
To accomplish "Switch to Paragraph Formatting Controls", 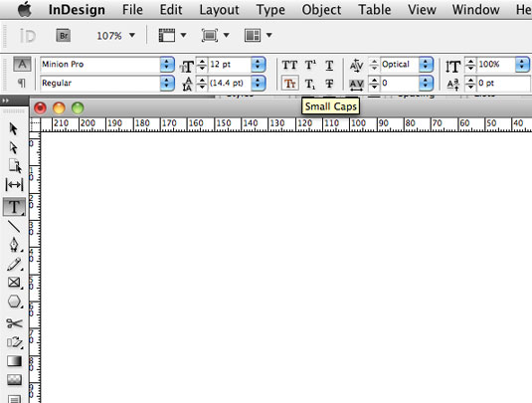I will (x=21, y=83).
